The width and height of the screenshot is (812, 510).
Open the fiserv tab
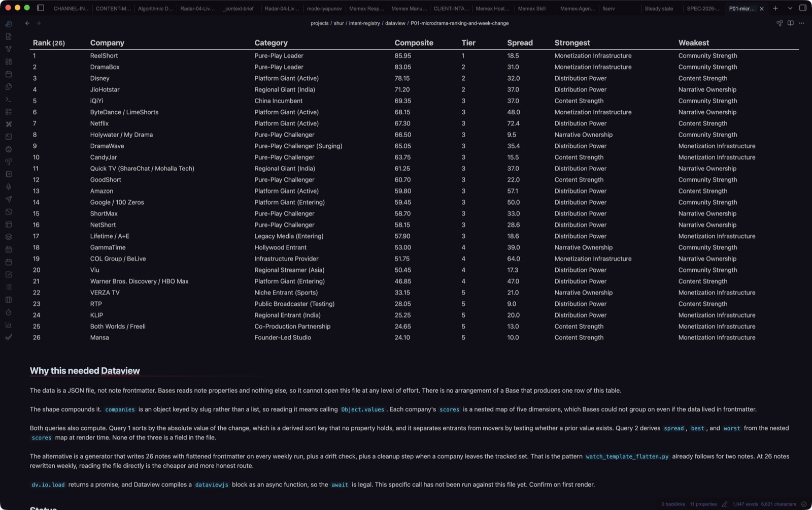(608, 9)
